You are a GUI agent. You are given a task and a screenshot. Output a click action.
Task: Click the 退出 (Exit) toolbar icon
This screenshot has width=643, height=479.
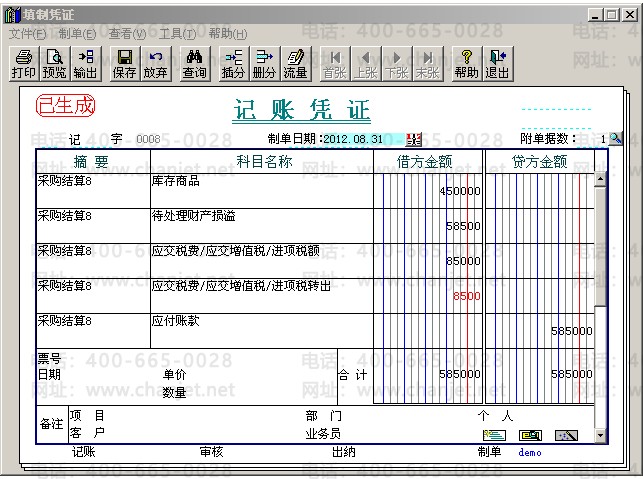(x=498, y=64)
